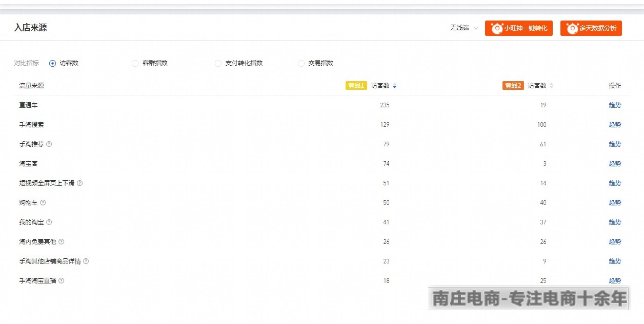Click the sort arrows on 竞品2 访客数 column

click(x=551, y=86)
